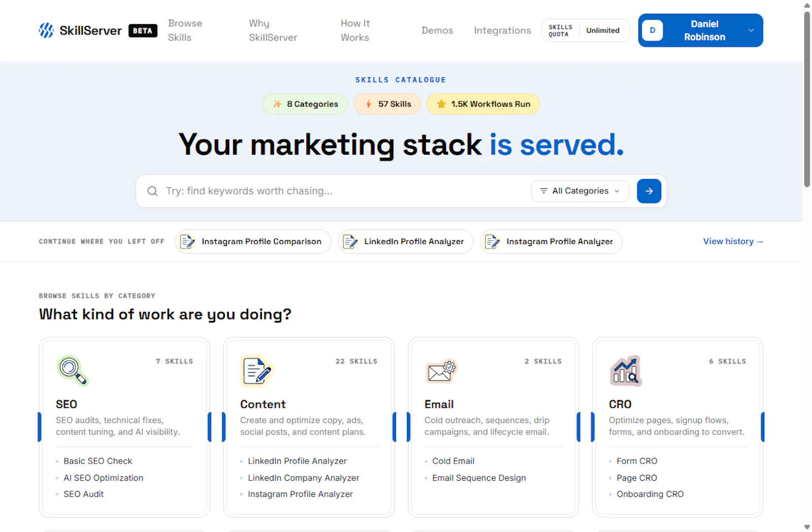Open LinkedIn Profile Analyzer in Content card
The image size is (812, 532).
297,461
